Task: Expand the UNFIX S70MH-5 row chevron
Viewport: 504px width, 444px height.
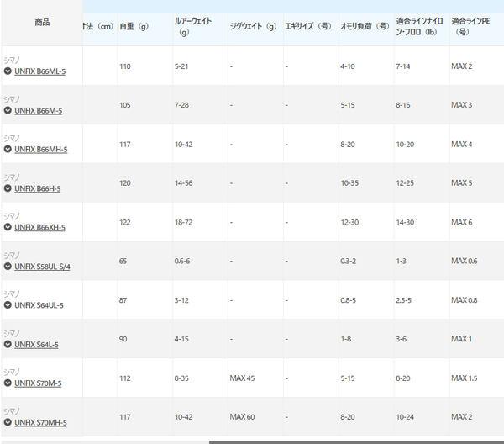Action: click(x=8, y=422)
